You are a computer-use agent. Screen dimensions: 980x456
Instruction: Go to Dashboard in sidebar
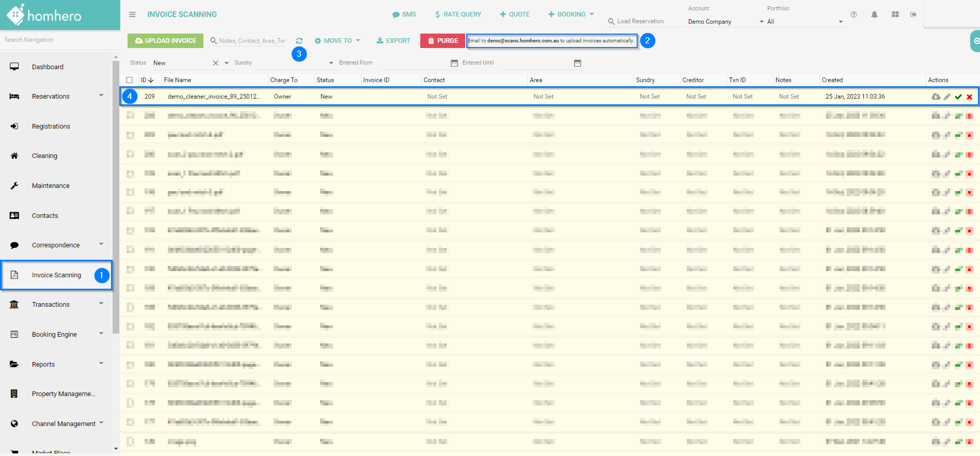click(x=48, y=67)
